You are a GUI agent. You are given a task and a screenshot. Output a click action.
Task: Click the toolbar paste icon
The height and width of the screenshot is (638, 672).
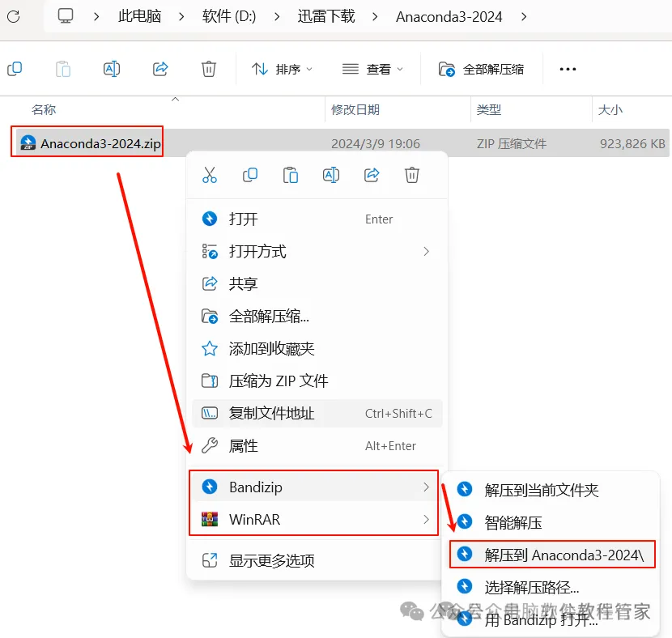tap(63, 69)
